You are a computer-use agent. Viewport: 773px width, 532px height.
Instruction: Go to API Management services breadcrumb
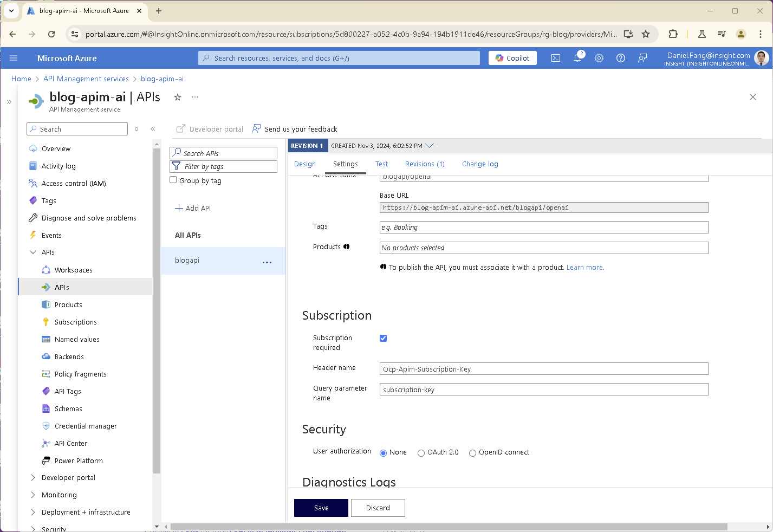point(86,79)
